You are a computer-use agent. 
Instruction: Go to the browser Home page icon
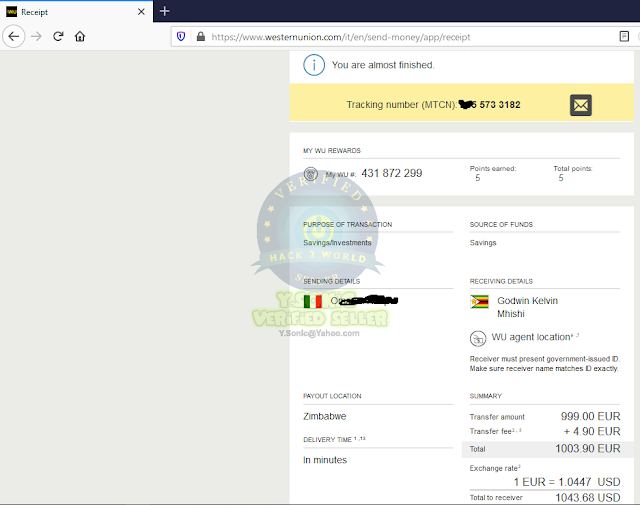click(x=80, y=36)
